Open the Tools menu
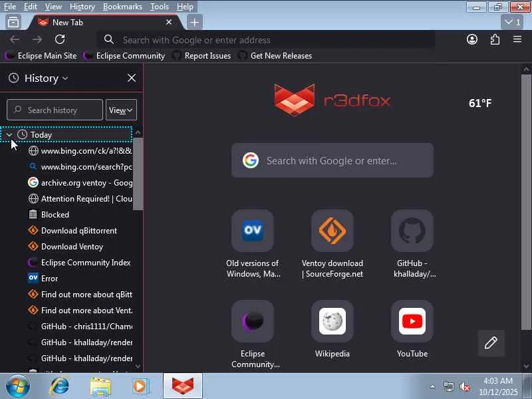 159,7
